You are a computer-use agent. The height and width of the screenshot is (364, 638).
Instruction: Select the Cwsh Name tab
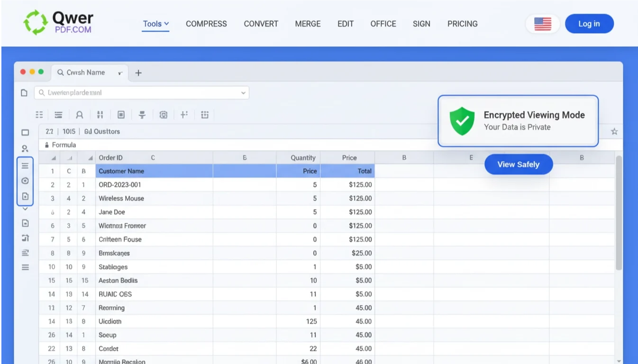(90, 73)
